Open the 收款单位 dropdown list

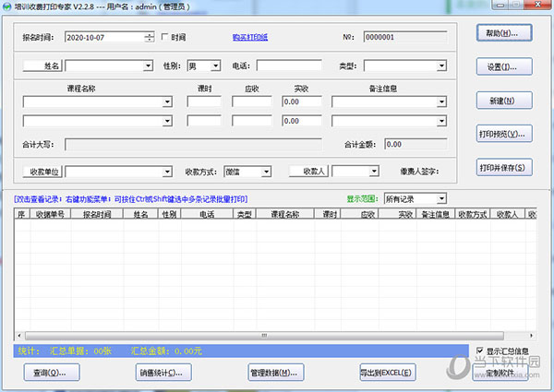pyautogui.click(x=167, y=172)
